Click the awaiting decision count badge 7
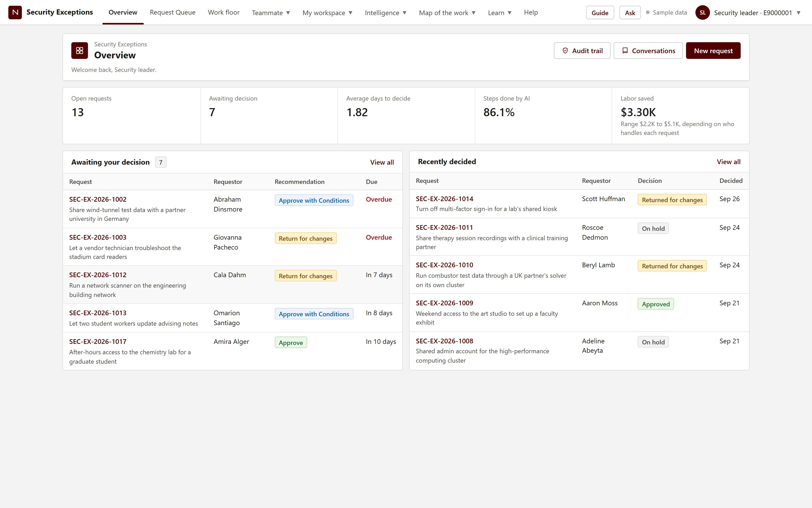 [x=161, y=162]
